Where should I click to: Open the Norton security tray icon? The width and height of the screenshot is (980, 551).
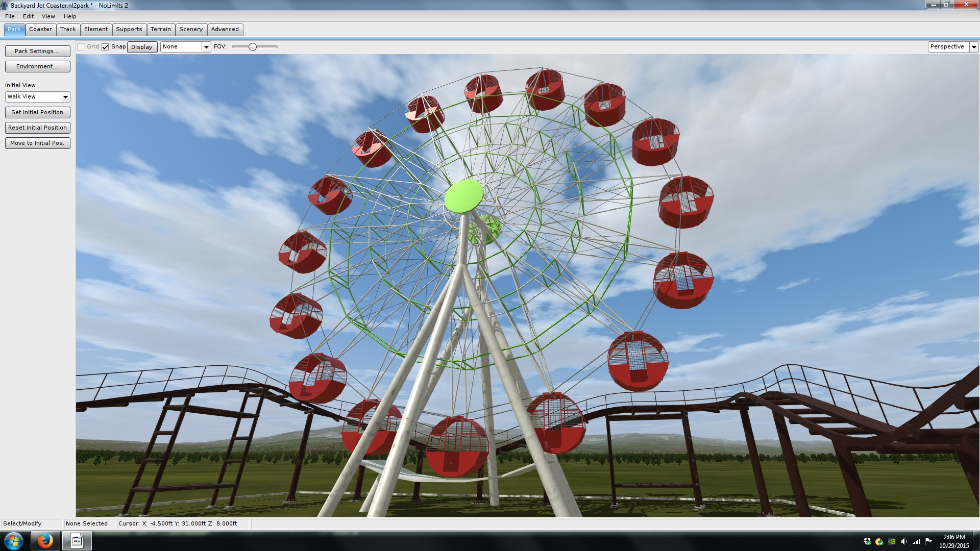879,541
